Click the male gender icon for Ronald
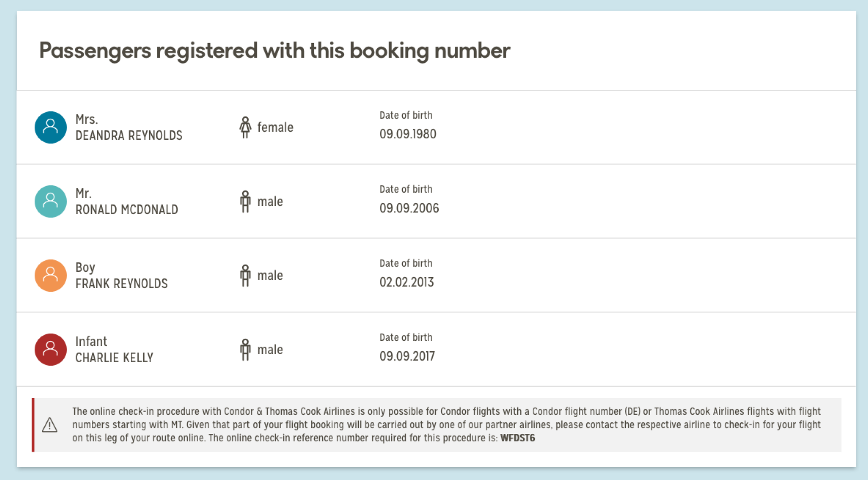The width and height of the screenshot is (868, 480). (x=245, y=202)
